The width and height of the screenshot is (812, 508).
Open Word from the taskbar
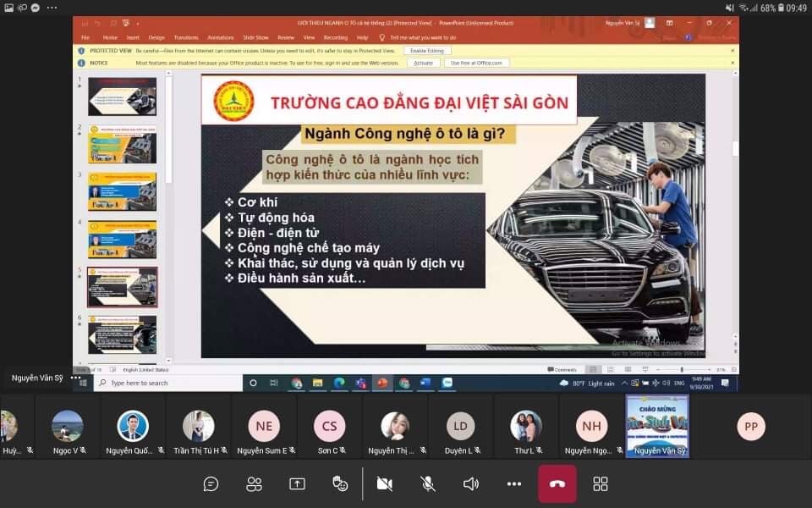coord(425,383)
